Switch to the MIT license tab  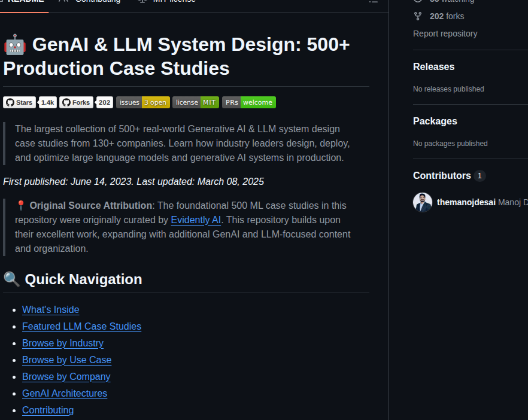pyautogui.click(x=168, y=2)
